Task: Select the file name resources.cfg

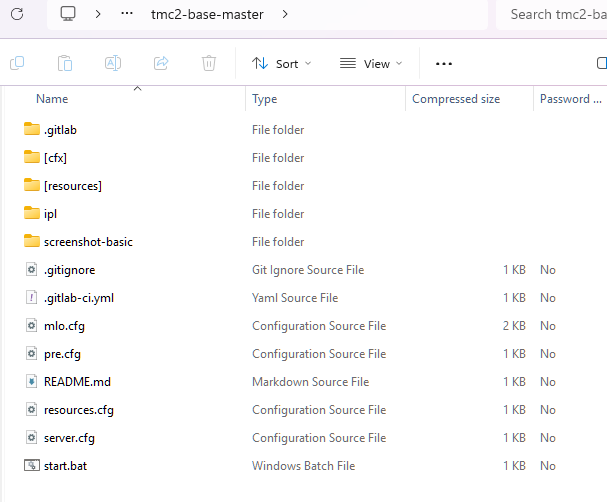Action: coord(79,410)
